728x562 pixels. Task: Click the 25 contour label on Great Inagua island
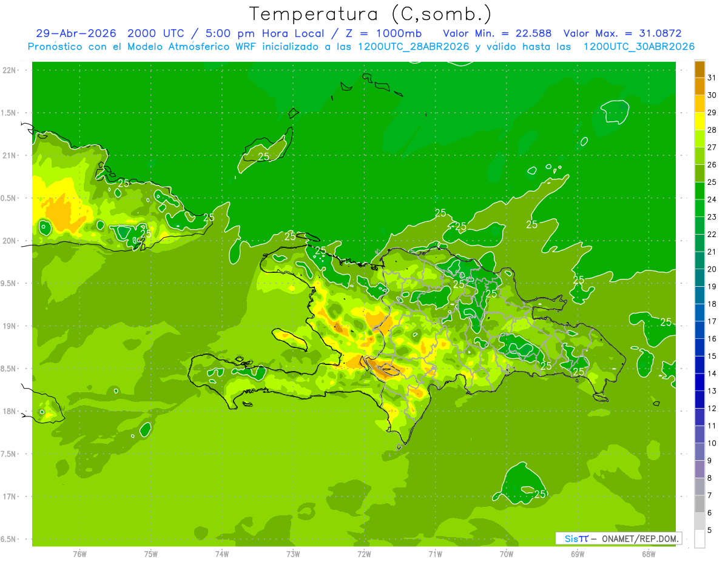(x=264, y=156)
